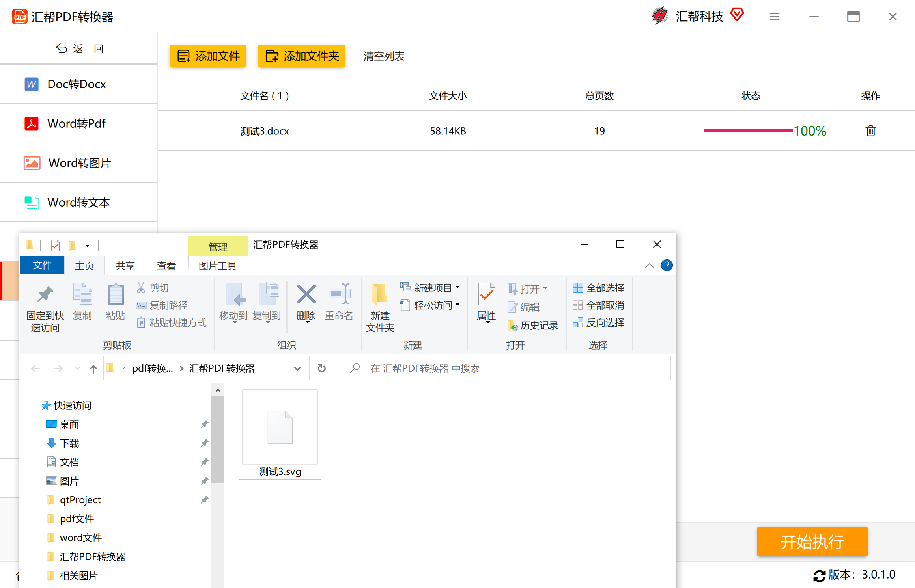915x588 pixels.
Task: Click the trash icon for 测试3.docx
Action: click(870, 130)
